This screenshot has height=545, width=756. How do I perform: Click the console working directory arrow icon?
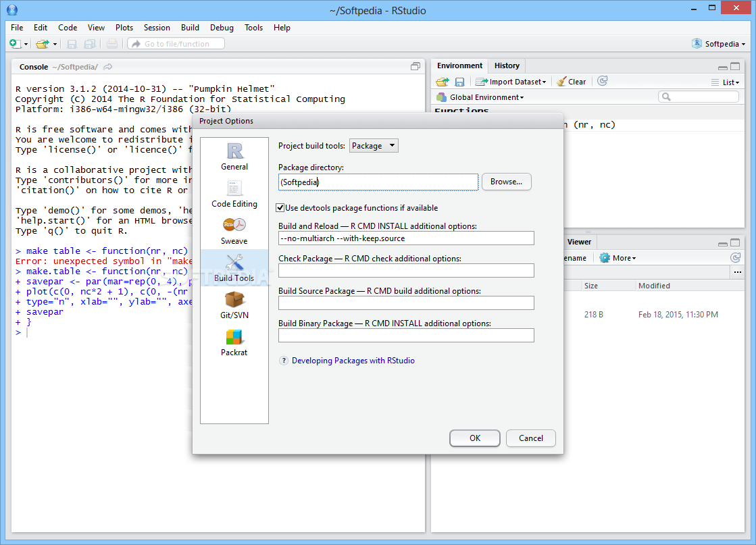(108, 67)
